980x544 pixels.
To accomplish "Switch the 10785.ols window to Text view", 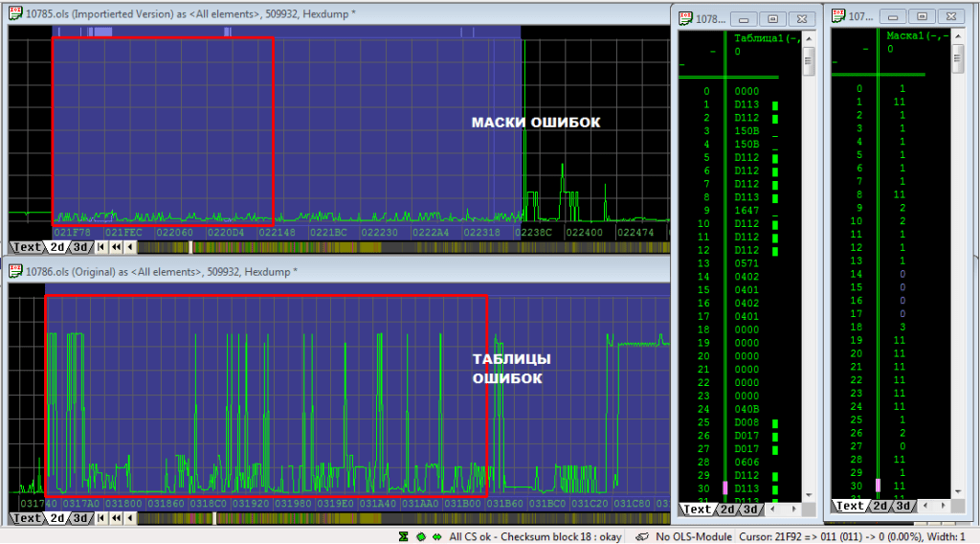I will (26, 247).
